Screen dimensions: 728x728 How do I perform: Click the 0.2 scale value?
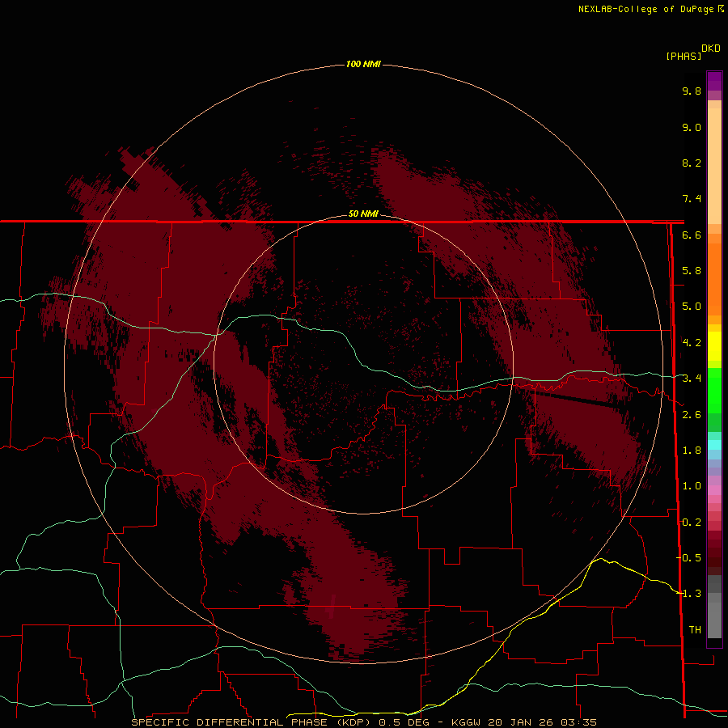click(x=692, y=523)
